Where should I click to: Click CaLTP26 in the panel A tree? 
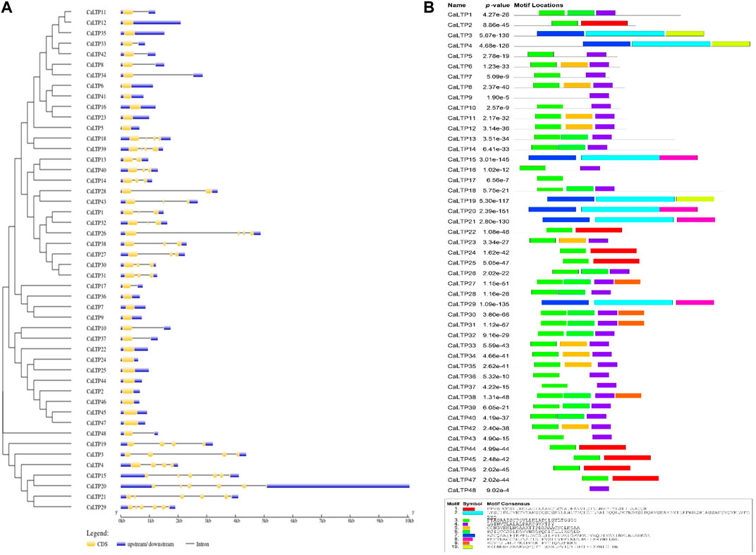click(97, 233)
